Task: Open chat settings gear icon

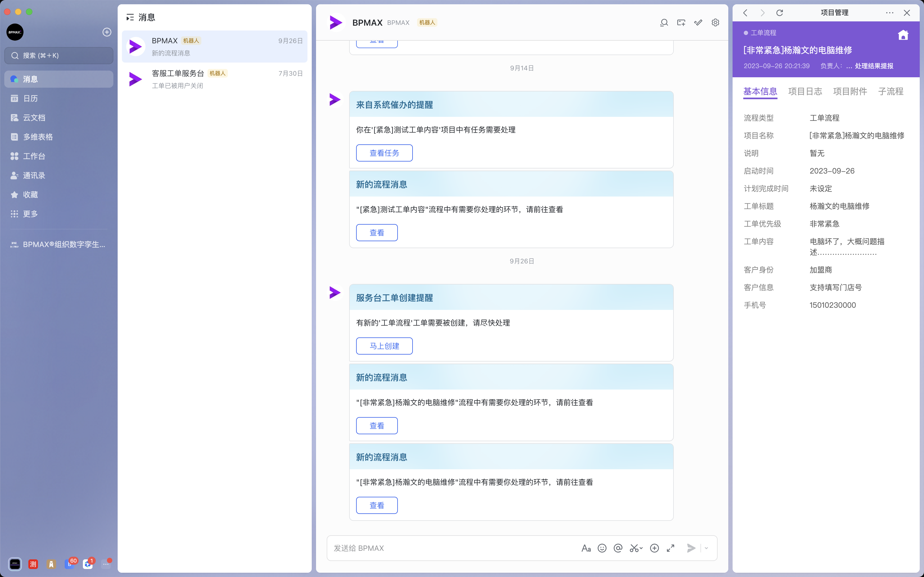Action: coord(715,23)
